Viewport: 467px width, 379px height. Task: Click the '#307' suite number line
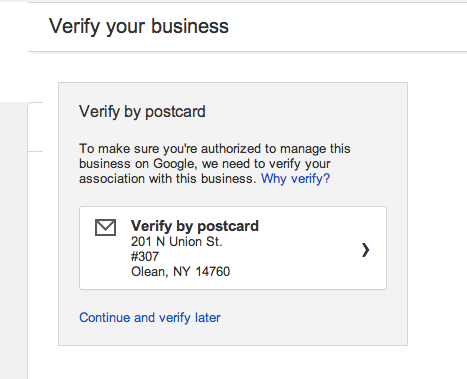(145, 257)
